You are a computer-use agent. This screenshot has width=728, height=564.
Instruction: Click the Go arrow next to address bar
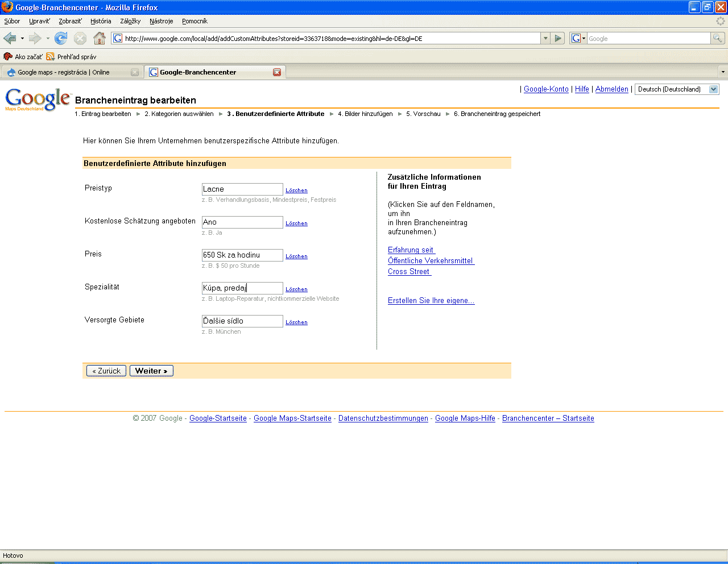558,38
